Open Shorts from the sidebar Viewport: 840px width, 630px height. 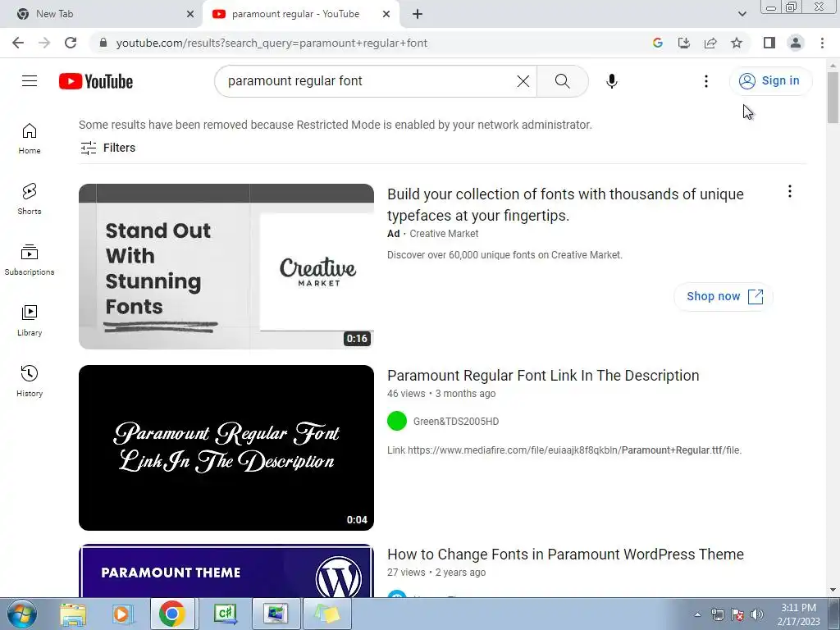[30, 199]
